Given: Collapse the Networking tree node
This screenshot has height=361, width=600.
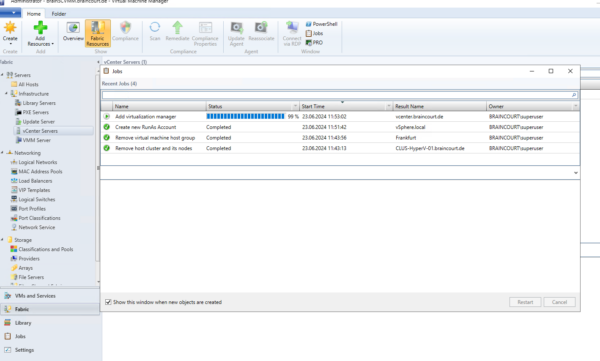Looking at the screenshot, I should coord(2,153).
